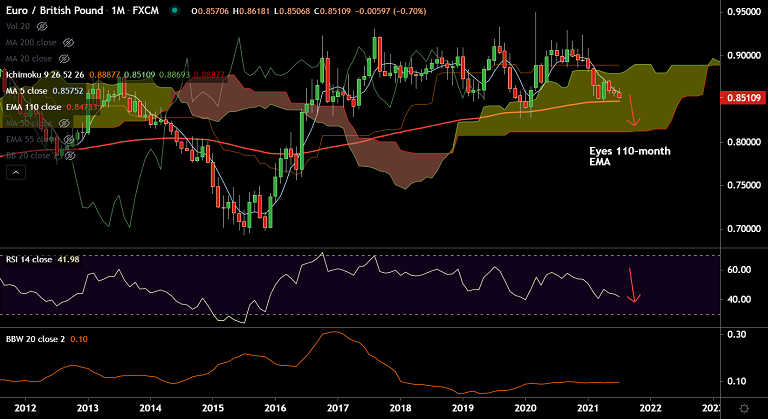The width and height of the screenshot is (768, 419).
Task: Click the low price value L0.85068
Action: 292,11
